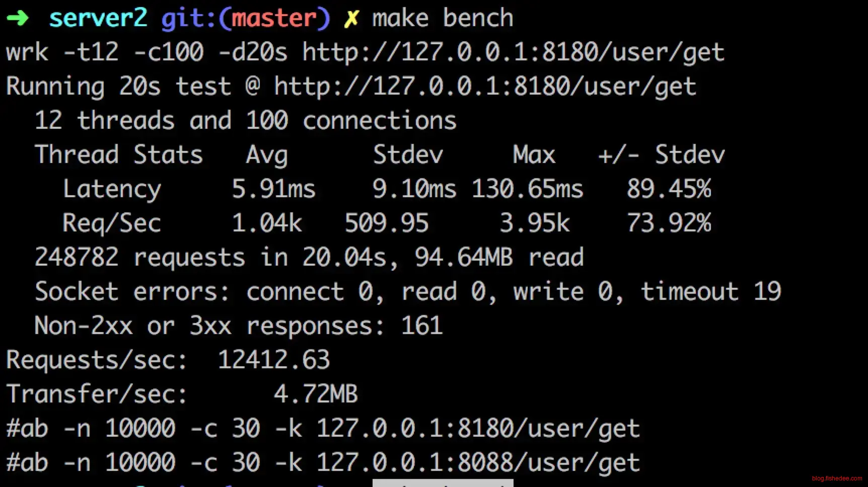Click the commented ab command for port 8088
Screen dimensions: 868x487
click(x=323, y=462)
